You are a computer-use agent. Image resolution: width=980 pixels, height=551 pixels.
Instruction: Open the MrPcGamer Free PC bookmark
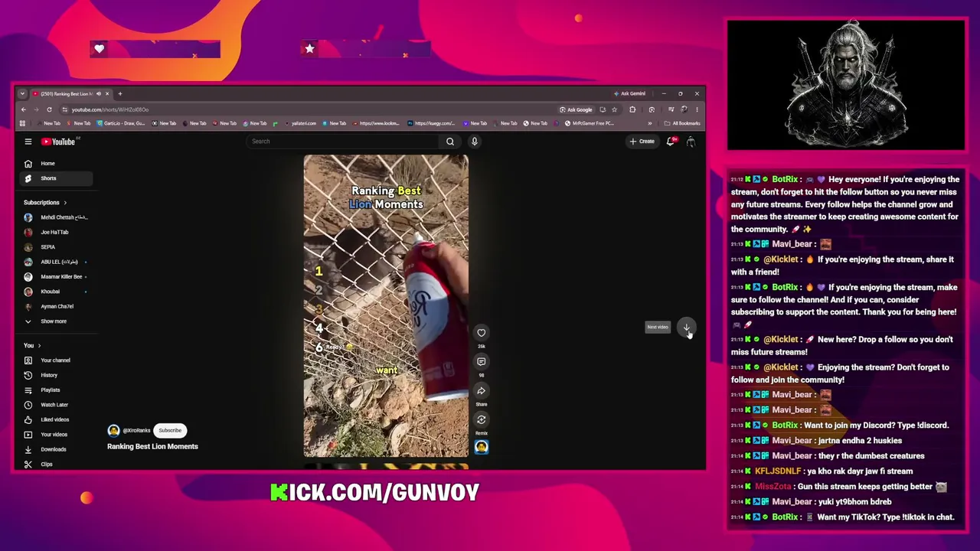pos(590,123)
